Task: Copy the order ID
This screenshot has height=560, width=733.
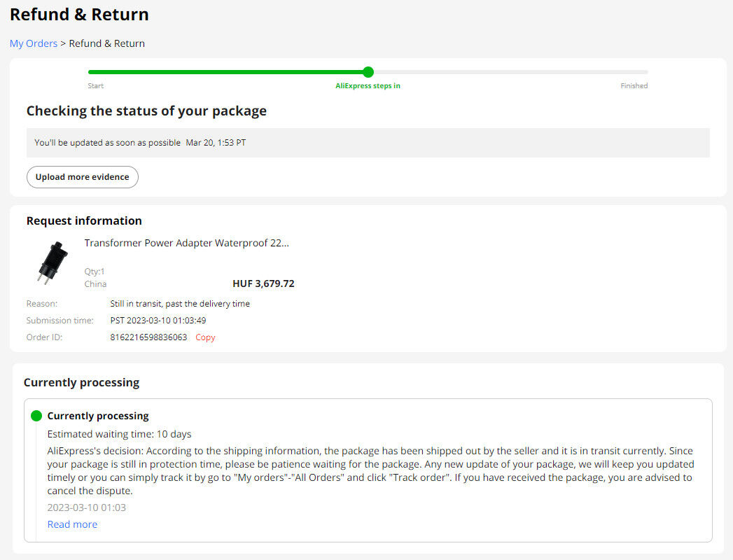Action: coord(205,337)
